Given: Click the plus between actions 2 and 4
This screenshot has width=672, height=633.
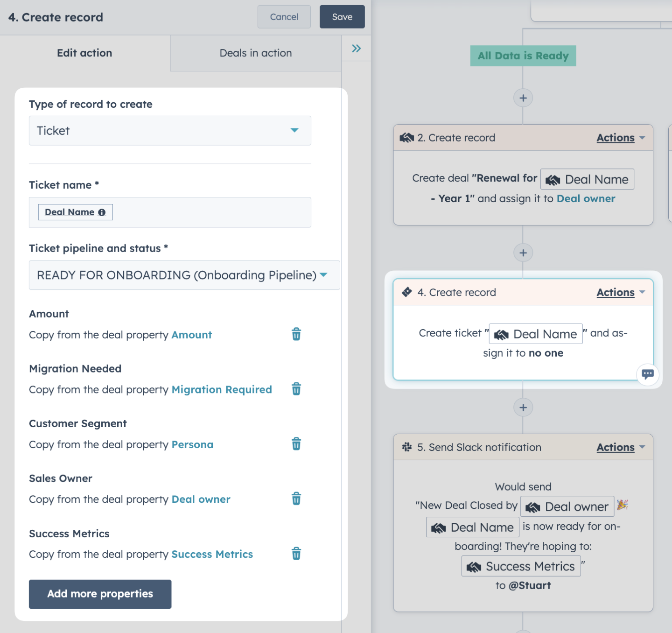Looking at the screenshot, I should [523, 253].
